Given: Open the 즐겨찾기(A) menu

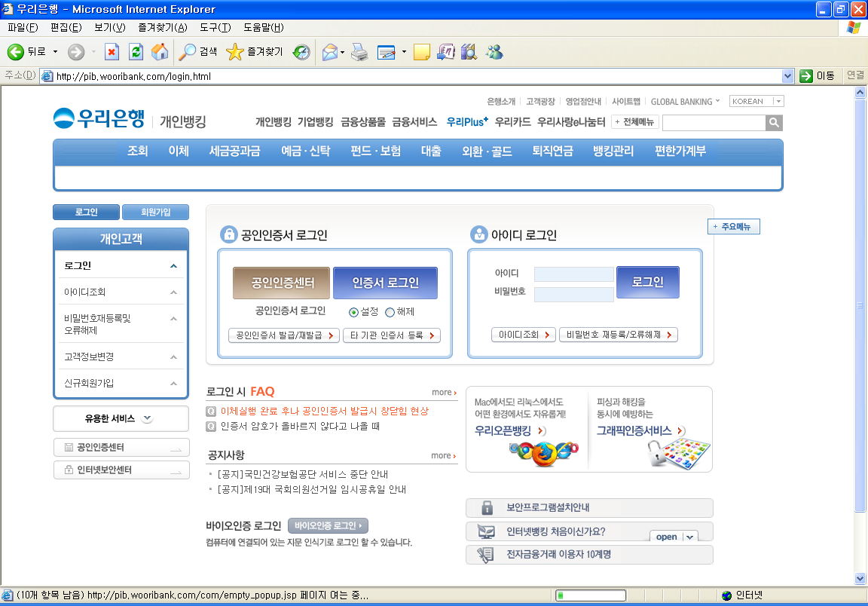Looking at the screenshot, I should click(162, 27).
